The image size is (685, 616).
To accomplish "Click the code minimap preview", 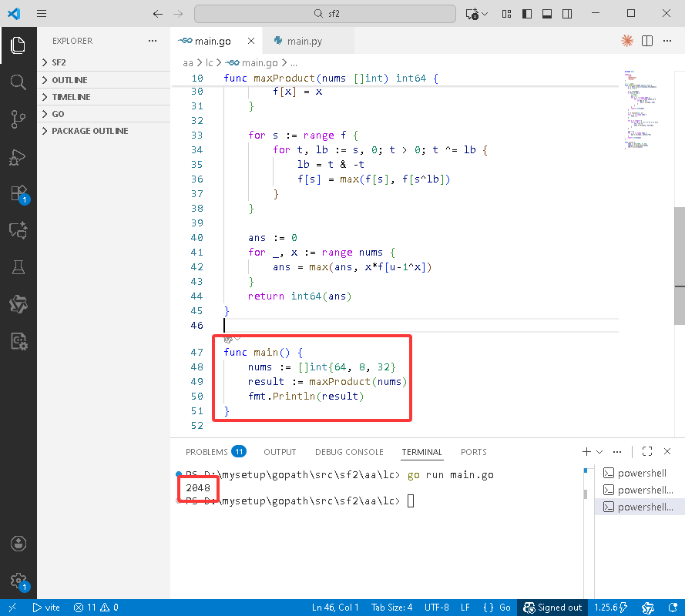I will pyautogui.click(x=641, y=109).
